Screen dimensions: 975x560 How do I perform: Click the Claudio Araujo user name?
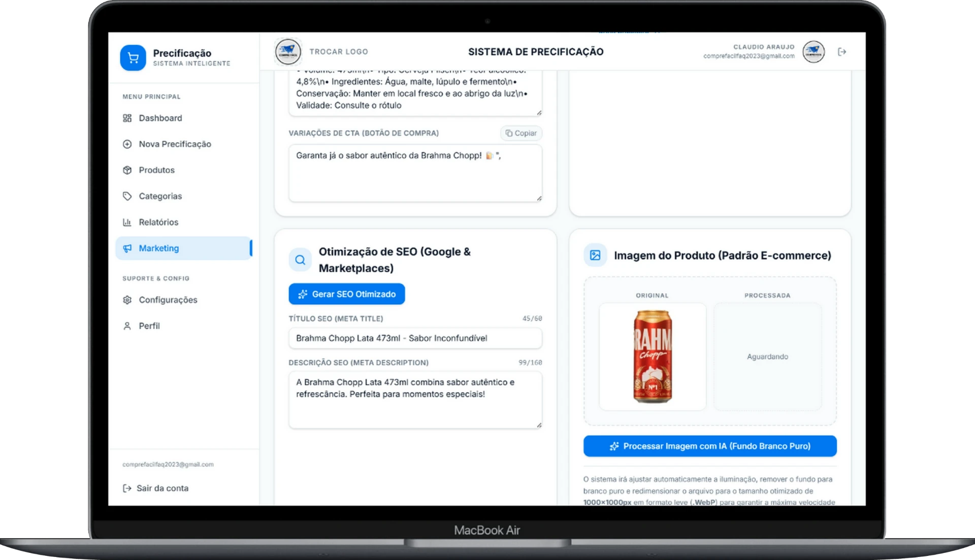pos(764,47)
